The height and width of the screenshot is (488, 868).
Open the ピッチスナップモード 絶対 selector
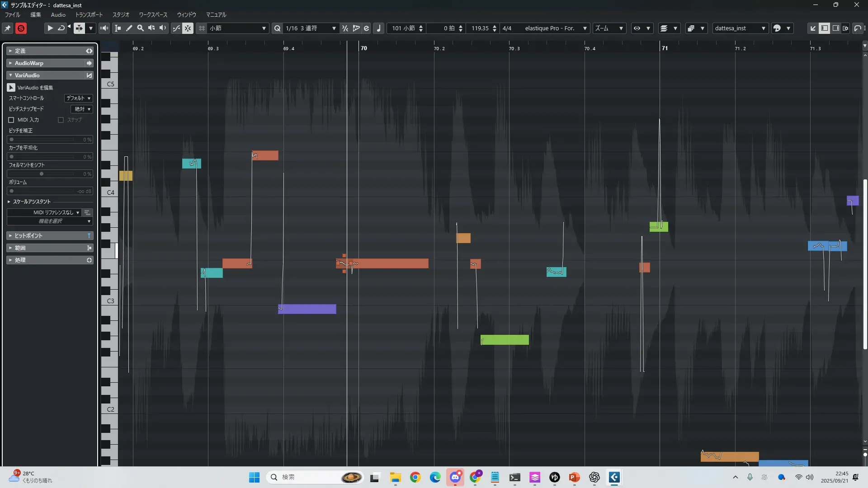[x=82, y=109]
